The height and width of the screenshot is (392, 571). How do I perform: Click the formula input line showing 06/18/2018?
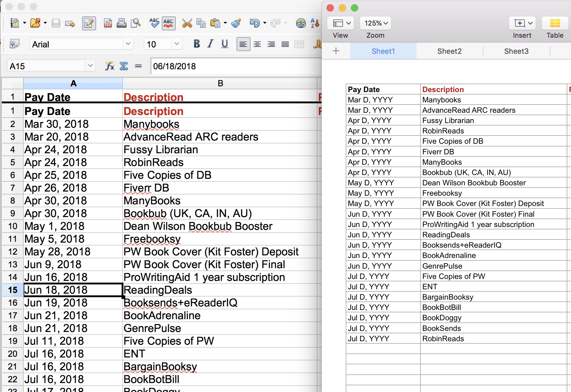pos(236,66)
